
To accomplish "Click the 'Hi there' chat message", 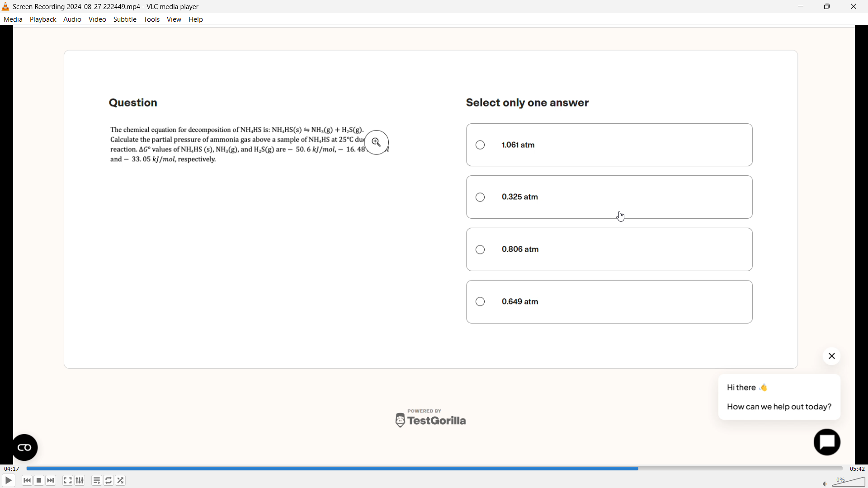I will point(747,388).
